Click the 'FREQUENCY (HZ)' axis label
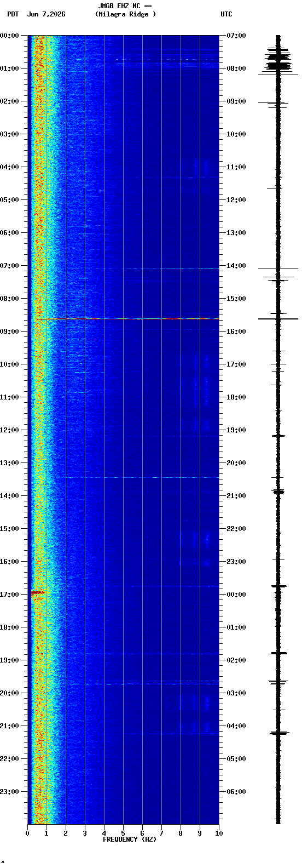 tap(130, 839)
